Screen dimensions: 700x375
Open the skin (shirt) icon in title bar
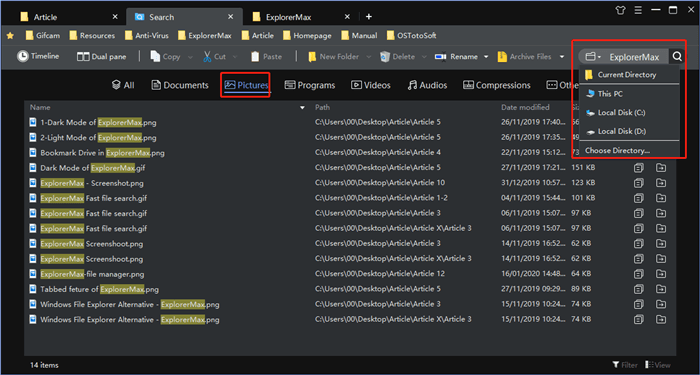[620, 10]
